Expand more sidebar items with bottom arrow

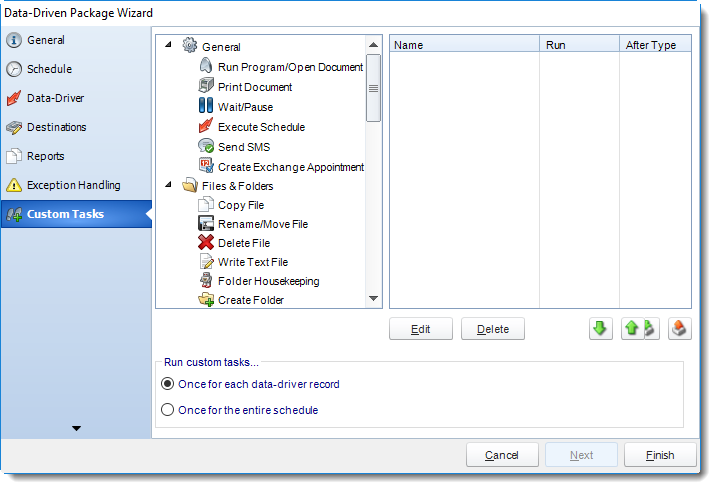[76, 428]
